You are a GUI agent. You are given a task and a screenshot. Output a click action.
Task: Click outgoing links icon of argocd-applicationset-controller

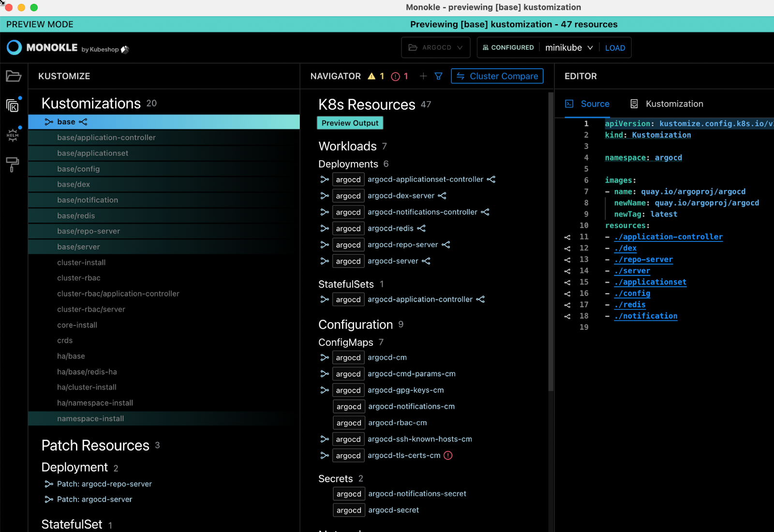491,179
